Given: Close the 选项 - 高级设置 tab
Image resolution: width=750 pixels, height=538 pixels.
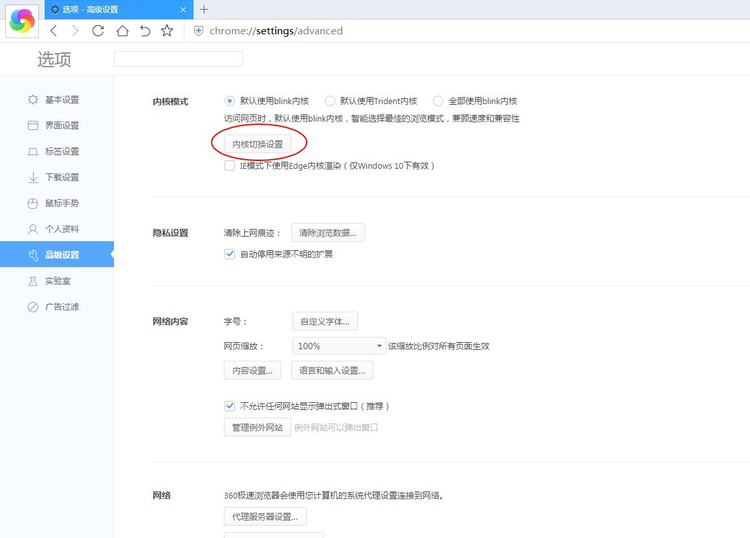Looking at the screenshot, I should [183, 9].
